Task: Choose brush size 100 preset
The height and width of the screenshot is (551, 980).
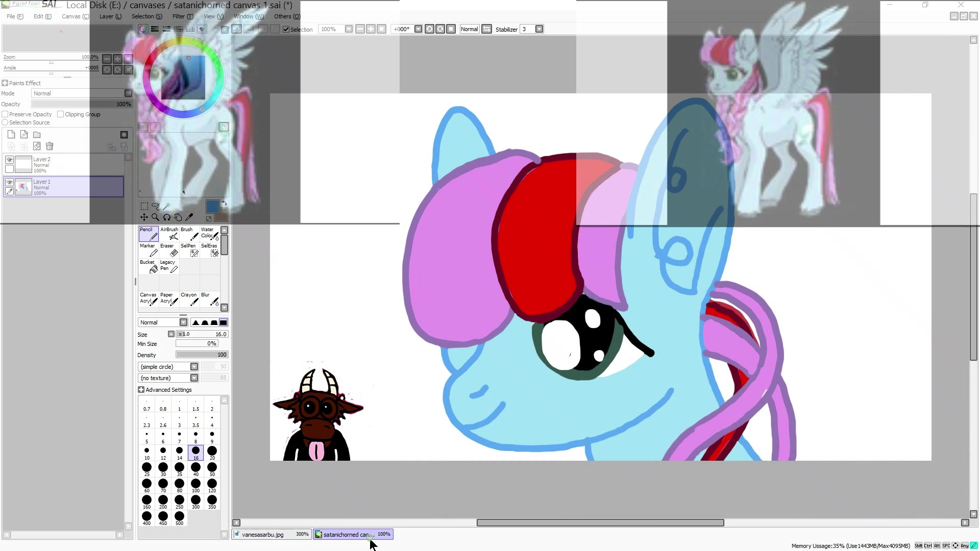Action: pyautogui.click(x=195, y=485)
